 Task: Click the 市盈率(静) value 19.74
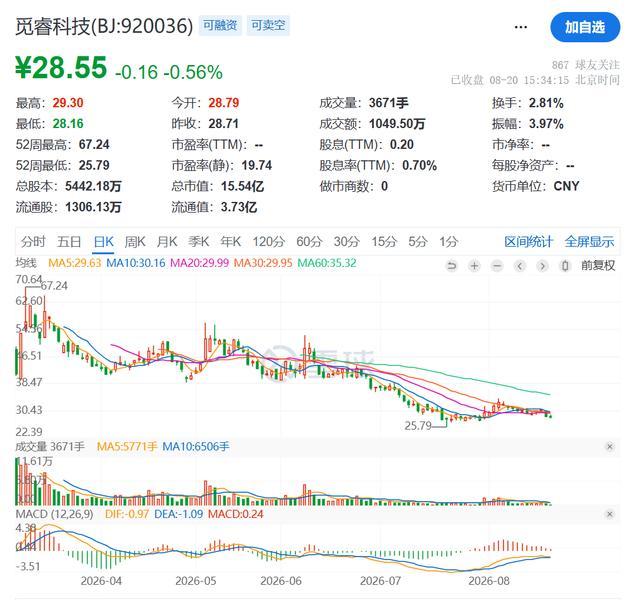257,165
